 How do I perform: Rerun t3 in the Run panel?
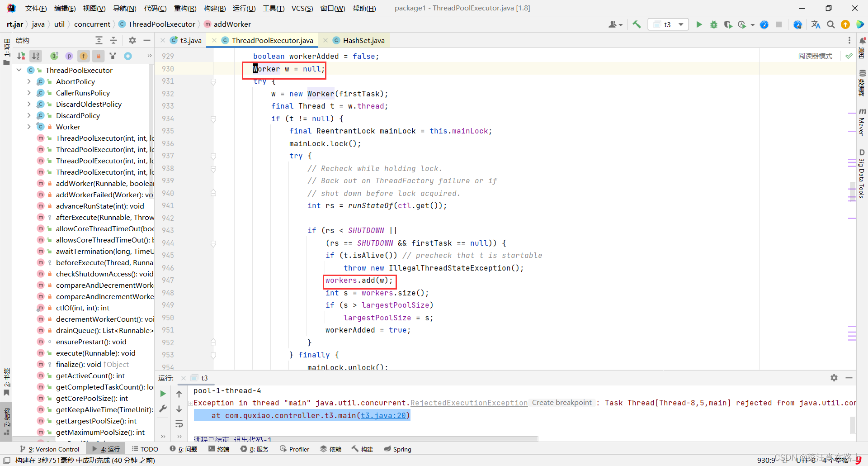point(163,394)
